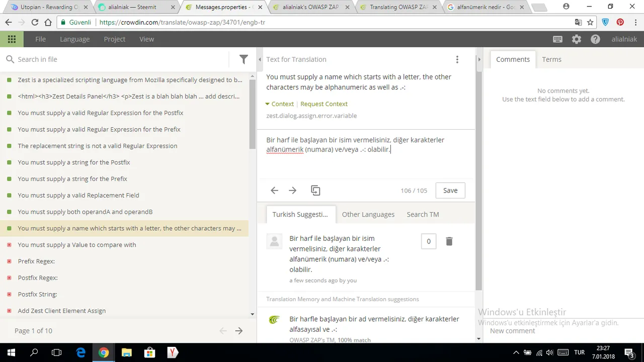Image resolution: width=644 pixels, height=362 pixels.
Task: Click the Request Context link
Action: (x=324, y=104)
